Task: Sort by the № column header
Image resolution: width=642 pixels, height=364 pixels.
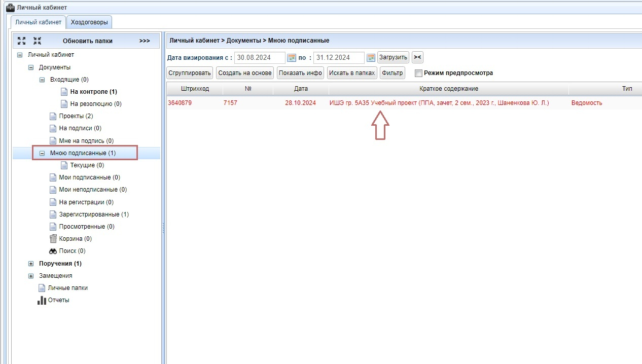Action: point(248,89)
